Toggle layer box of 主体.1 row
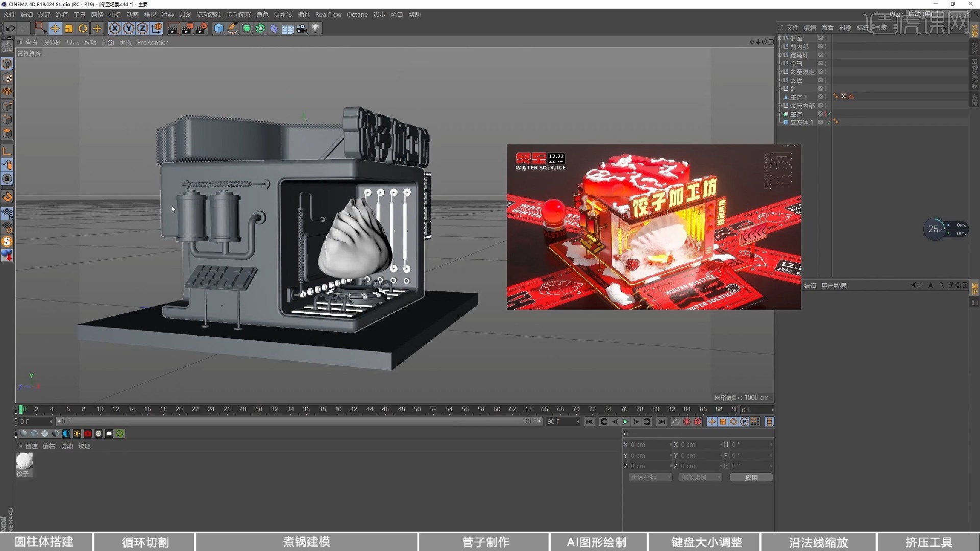This screenshot has height=551, width=980. [x=820, y=97]
